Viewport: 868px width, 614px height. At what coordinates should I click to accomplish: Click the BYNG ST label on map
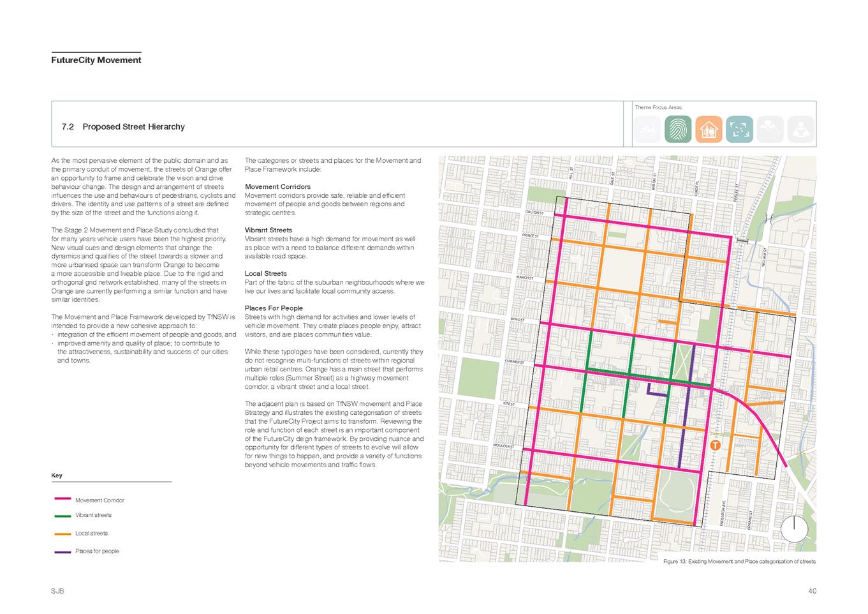[518, 319]
